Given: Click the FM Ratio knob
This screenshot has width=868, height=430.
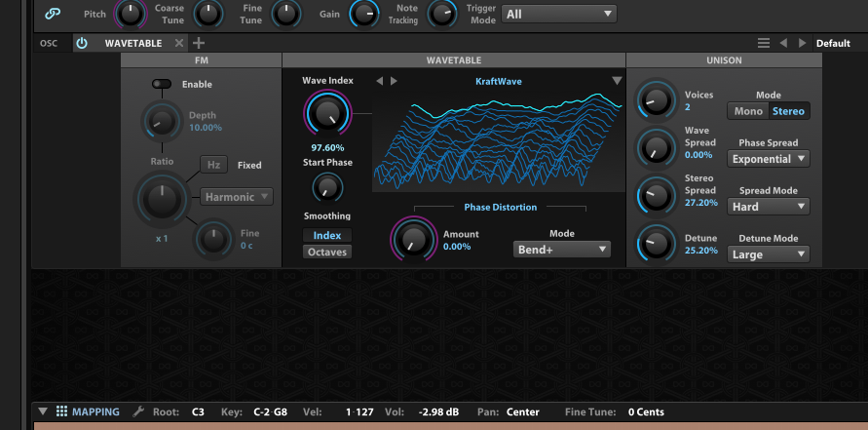Looking at the screenshot, I should coord(162,198).
